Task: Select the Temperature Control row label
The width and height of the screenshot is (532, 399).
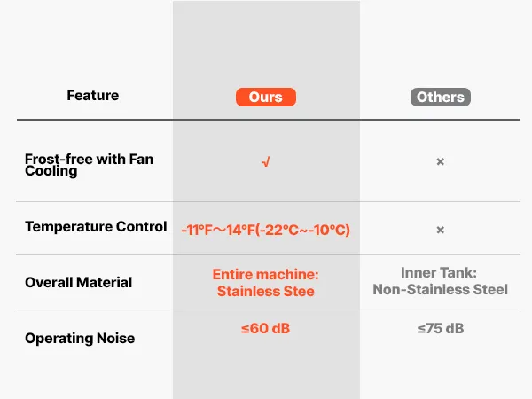Action: [x=96, y=226]
